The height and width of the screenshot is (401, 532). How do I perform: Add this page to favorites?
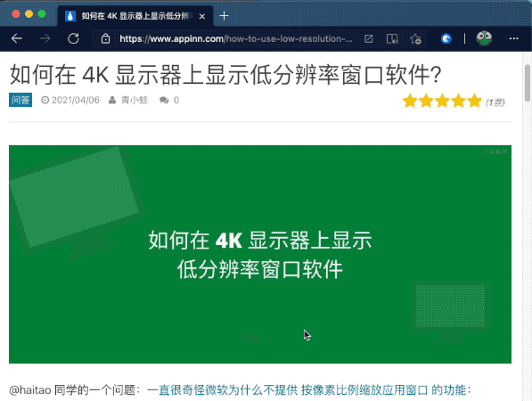point(415,38)
